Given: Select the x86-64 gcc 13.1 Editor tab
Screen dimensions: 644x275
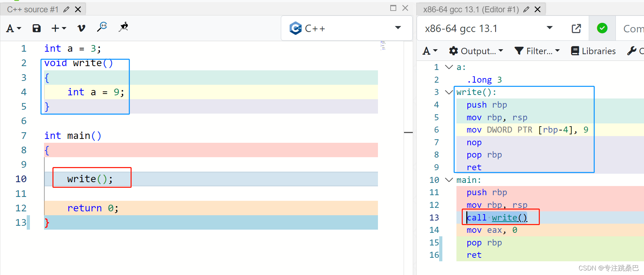Looking at the screenshot, I should [x=471, y=9].
